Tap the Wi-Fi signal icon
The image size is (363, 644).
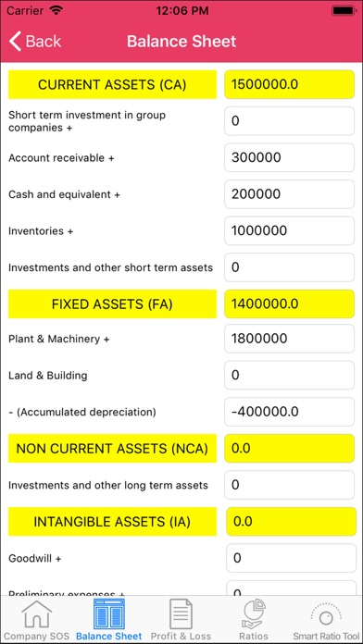[x=55, y=10]
